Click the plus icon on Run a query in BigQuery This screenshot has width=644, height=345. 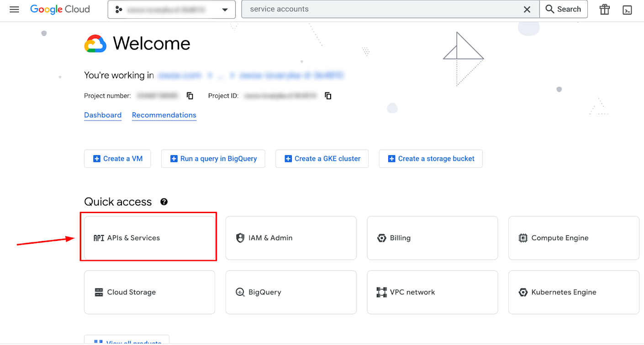(174, 159)
